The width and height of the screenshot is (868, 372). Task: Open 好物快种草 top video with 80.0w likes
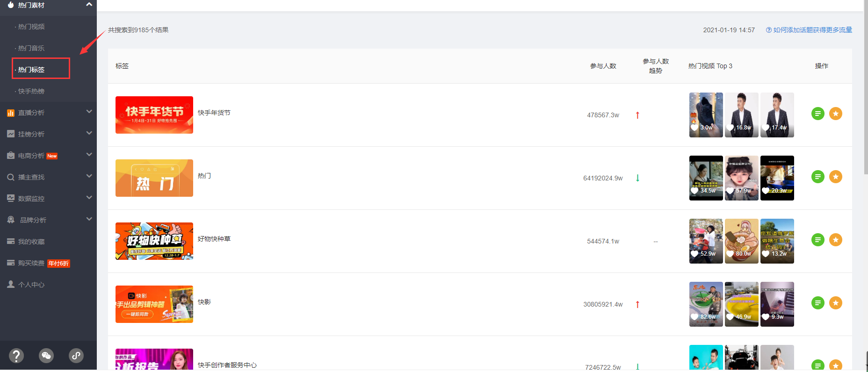[742, 241]
